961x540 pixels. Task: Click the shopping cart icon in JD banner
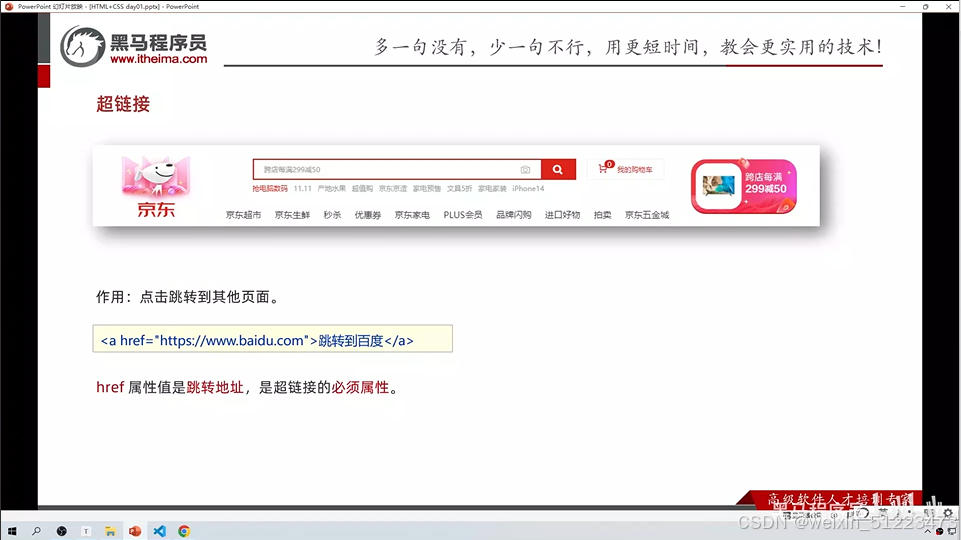[x=603, y=169]
